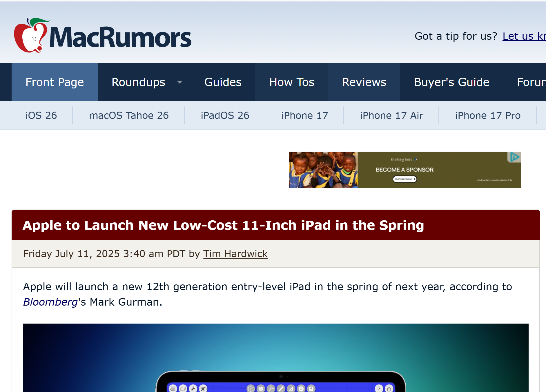Image resolution: width=546 pixels, height=392 pixels.
Task: Click the 'Contact Now' button in the ad
Action: (404, 179)
